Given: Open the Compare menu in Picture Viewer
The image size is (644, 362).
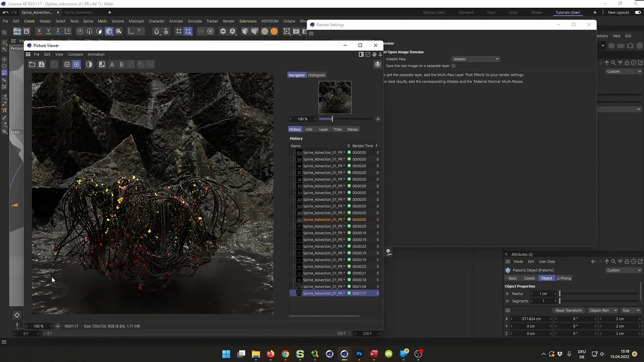Looking at the screenshot, I should tap(75, 54).
